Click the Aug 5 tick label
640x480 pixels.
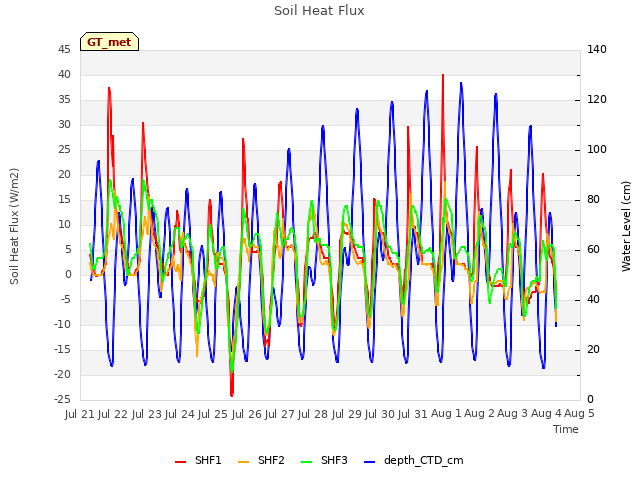click(579, 414)
